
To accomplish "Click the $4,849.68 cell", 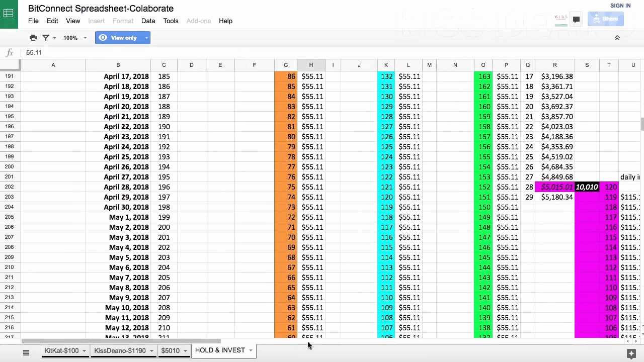I will (x=555, y=177).
